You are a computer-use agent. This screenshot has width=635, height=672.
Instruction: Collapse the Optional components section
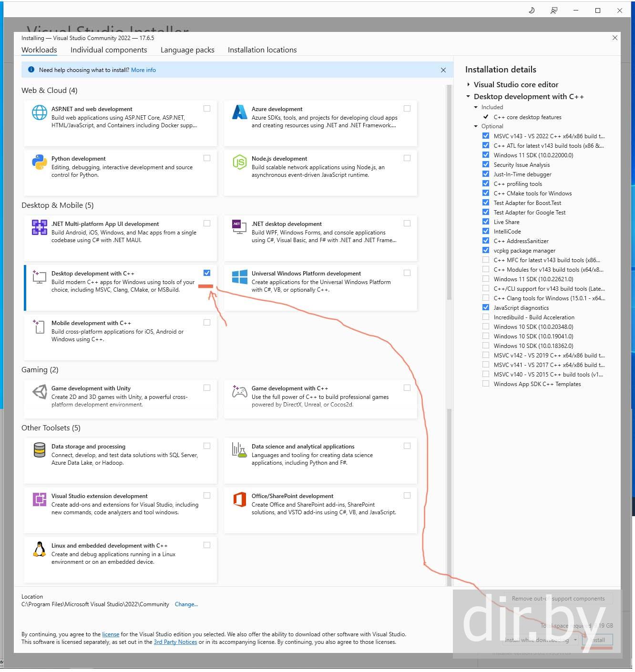pos(476,126)
